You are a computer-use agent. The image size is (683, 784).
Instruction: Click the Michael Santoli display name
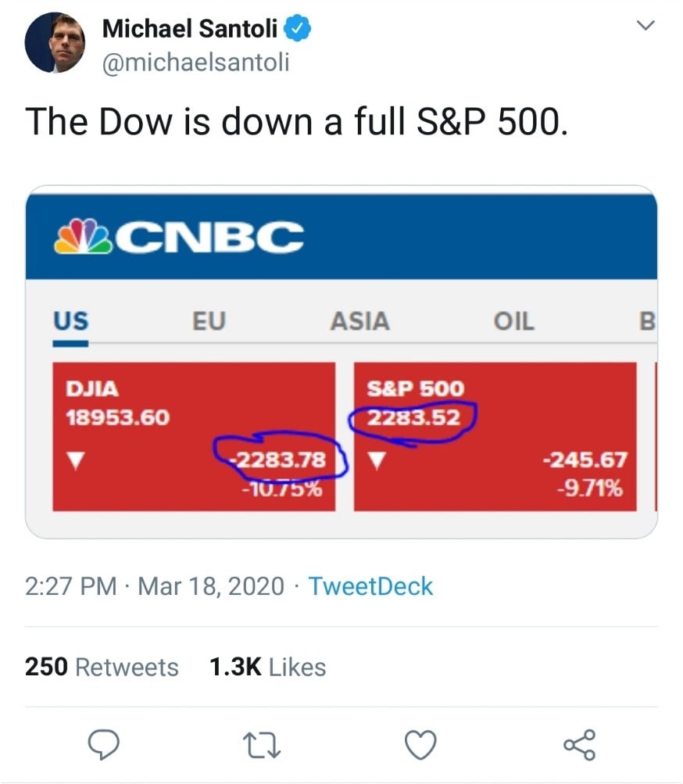pyautogui.click(x=190, y=30)
